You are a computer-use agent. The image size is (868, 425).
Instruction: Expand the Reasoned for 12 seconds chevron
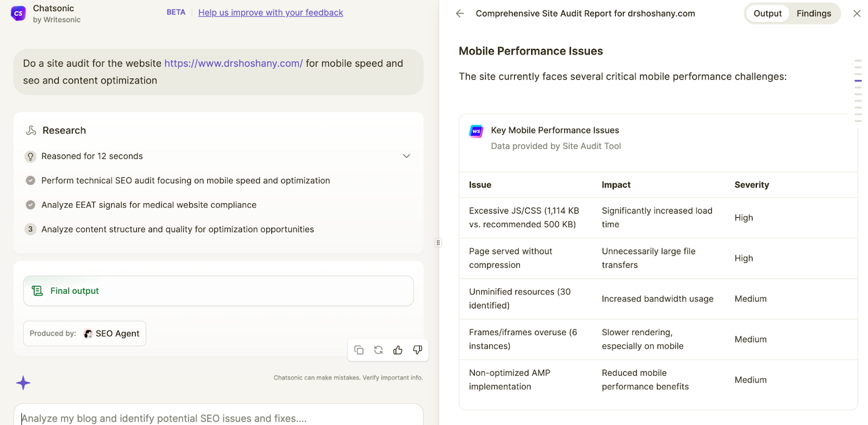coord(406,156)
